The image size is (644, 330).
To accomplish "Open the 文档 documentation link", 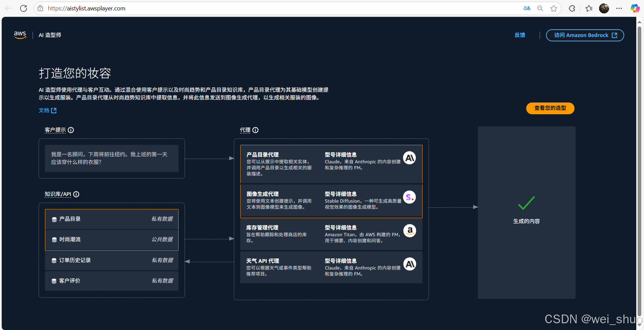I will pyautogui.click(x=47, y=110).
